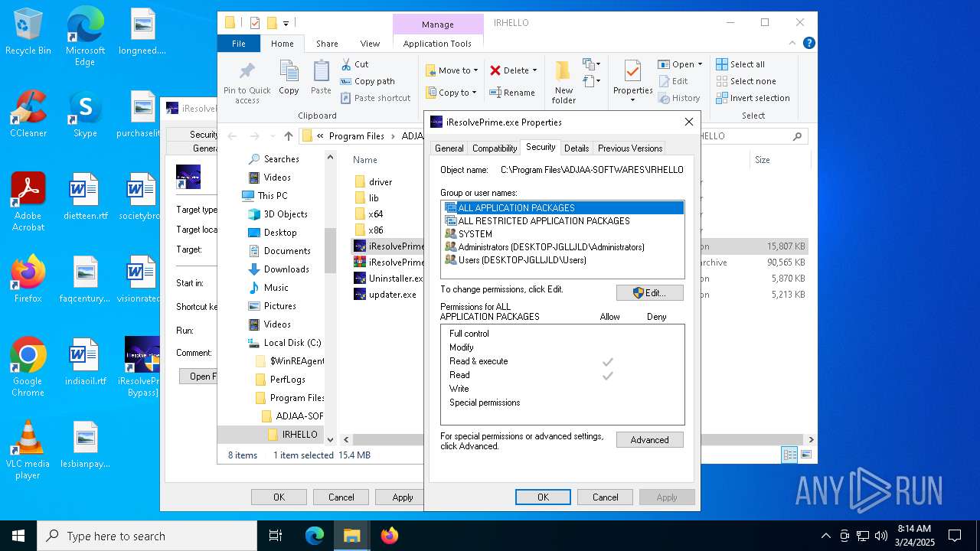Screen dimensions: 980x551
Task: Click Type here to search box
Action: pos(147,536)
